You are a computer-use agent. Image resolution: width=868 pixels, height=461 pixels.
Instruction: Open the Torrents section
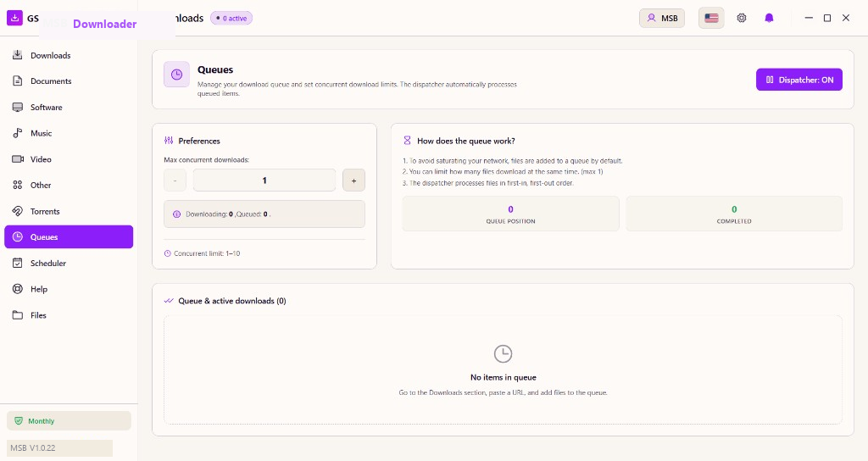(x=69, y=211)
